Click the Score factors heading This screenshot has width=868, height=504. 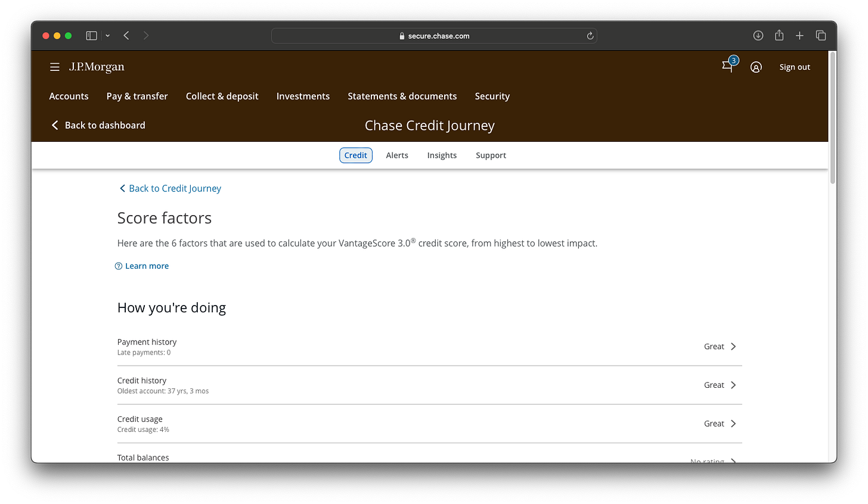[x=165, y=218]
